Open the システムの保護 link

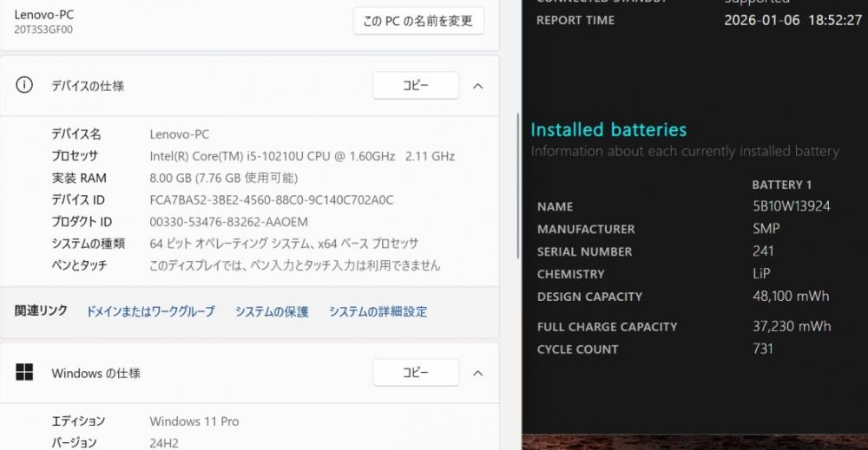[x=272, y=311]
